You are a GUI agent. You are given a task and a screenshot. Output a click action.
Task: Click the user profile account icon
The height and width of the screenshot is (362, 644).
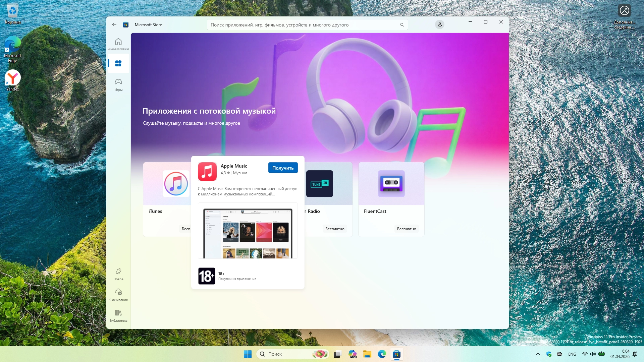pyautogui.click(x=439, y=24)
